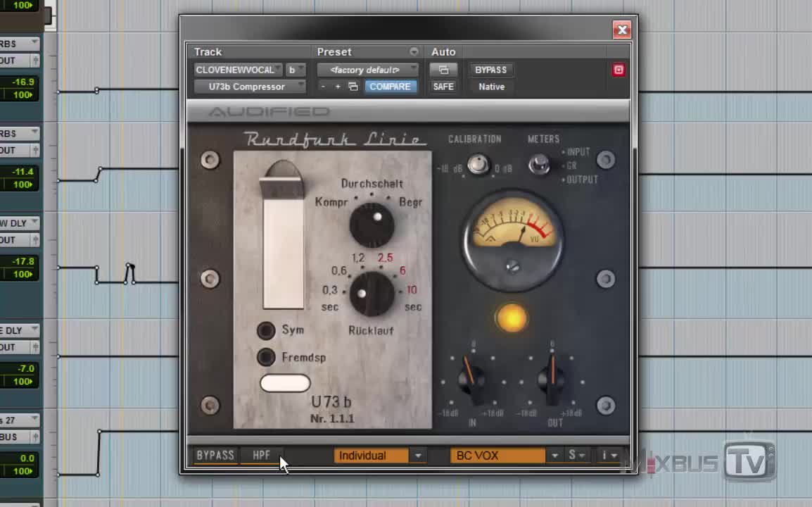Toggle the Fremdsp button
The image size is (812, 507).
266,357
